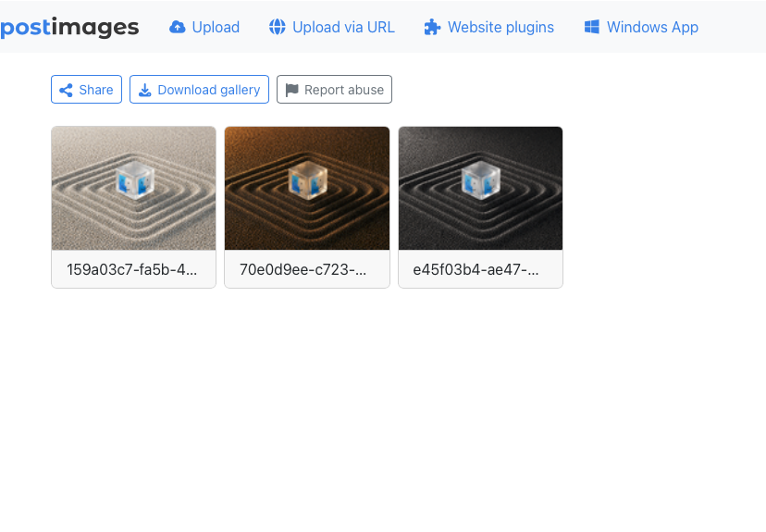Open the light sand cube thumbnail
The height and width of the screenshot is (532, 766).
(x=133, y=188)
